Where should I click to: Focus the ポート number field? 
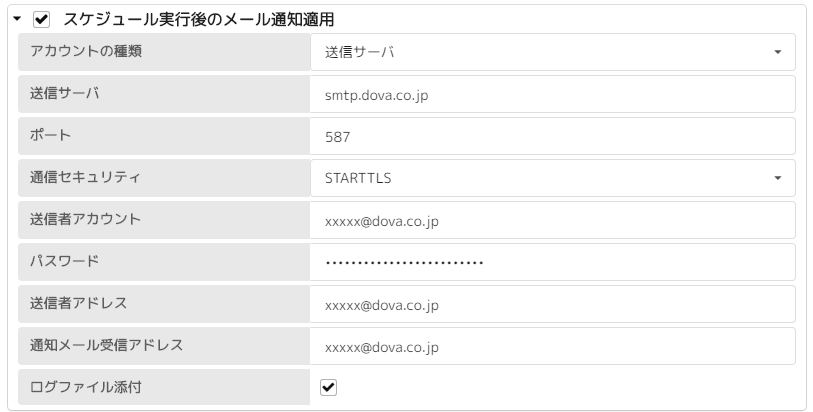553,136
